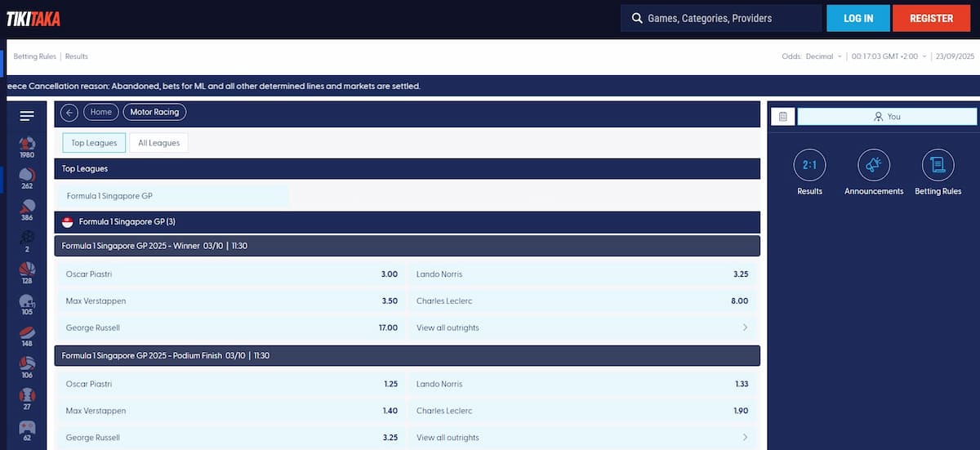Click the Games, Categories, Providers search field

721,18
